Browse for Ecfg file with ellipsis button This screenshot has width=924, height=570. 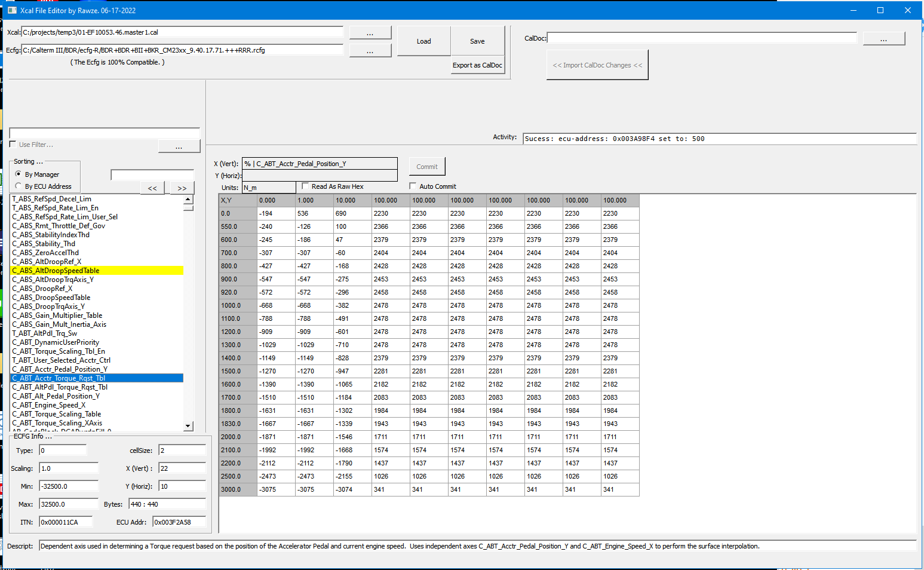(x=370, y=51)
